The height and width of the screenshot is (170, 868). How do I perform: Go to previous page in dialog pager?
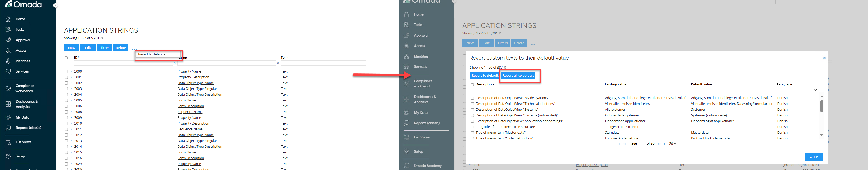pos(625,144)
